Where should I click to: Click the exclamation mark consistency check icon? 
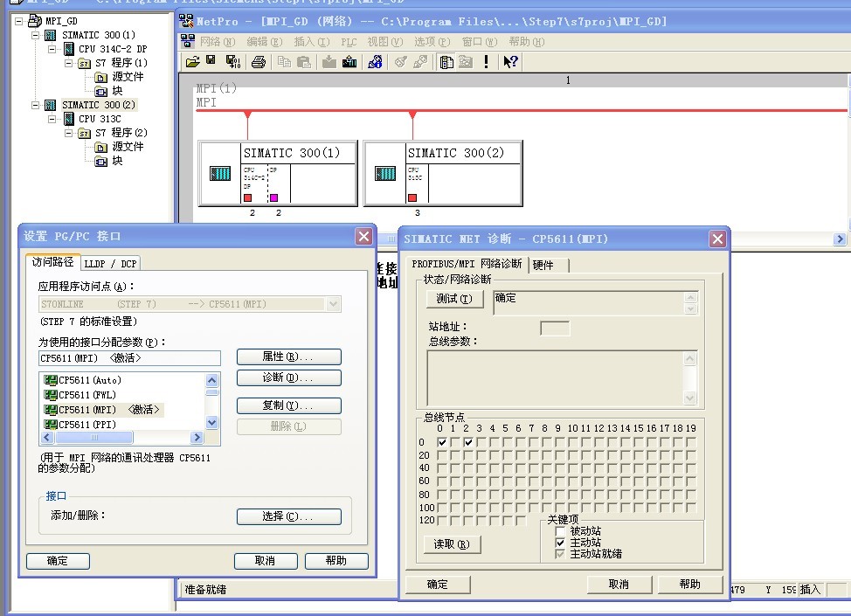487,61
